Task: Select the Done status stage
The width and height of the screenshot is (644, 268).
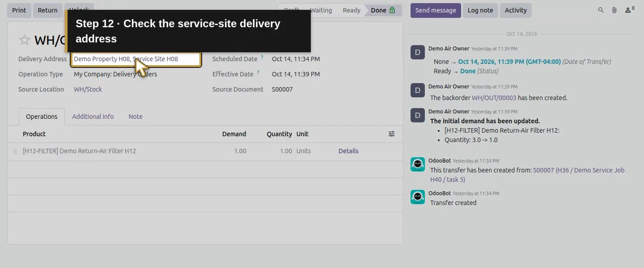Action: point(383,10)
